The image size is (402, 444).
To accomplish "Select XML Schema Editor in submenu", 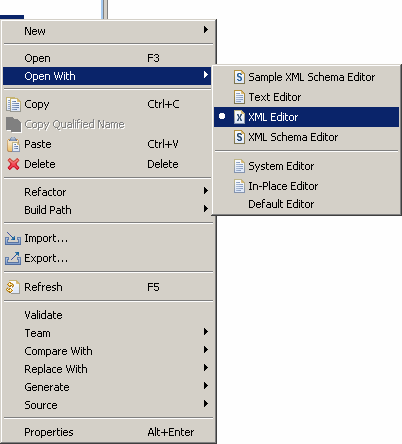I will 306,137.
